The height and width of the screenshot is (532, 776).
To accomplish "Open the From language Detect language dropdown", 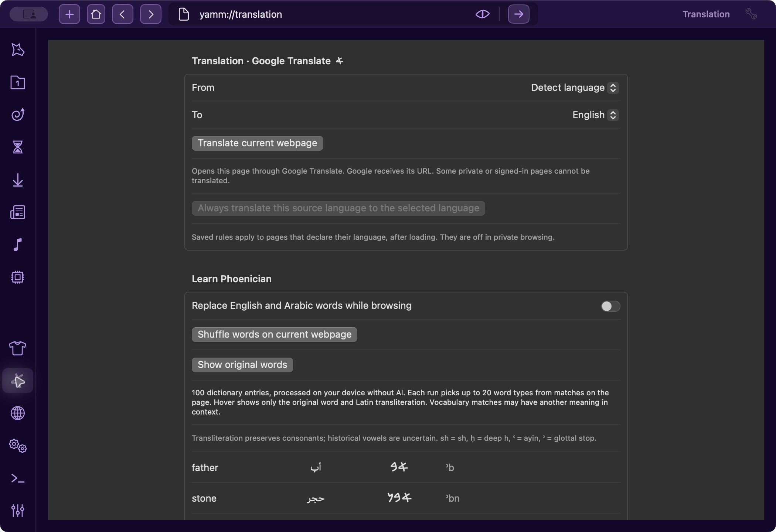I will pyautogui.click(x=575, y=88).
